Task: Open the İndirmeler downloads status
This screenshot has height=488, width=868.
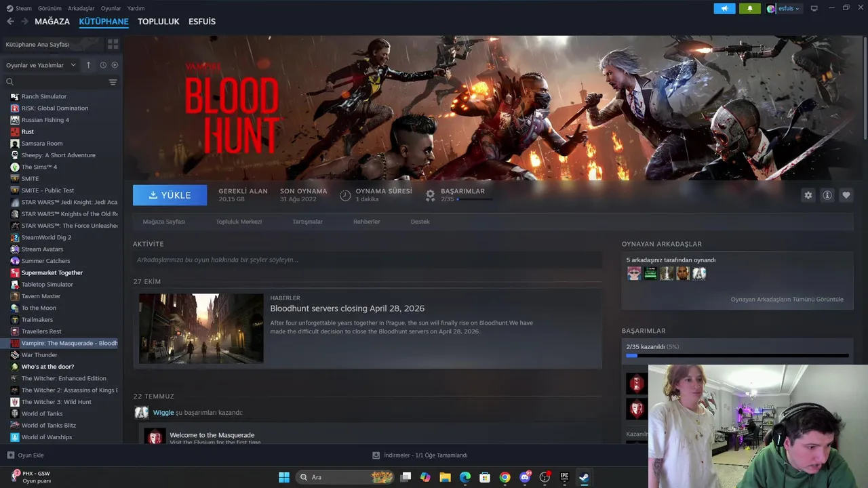Action: [420, 455]
